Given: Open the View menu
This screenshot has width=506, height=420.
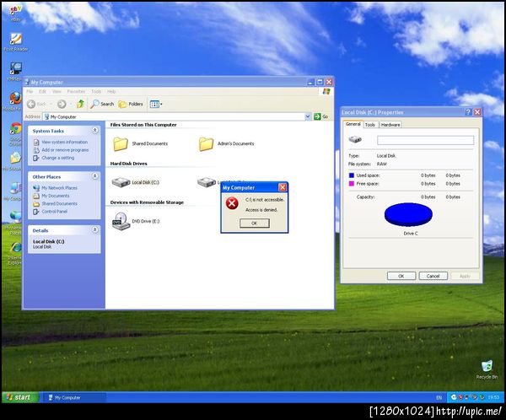Looking at the screenshot, I should click(x=57, y=92).
